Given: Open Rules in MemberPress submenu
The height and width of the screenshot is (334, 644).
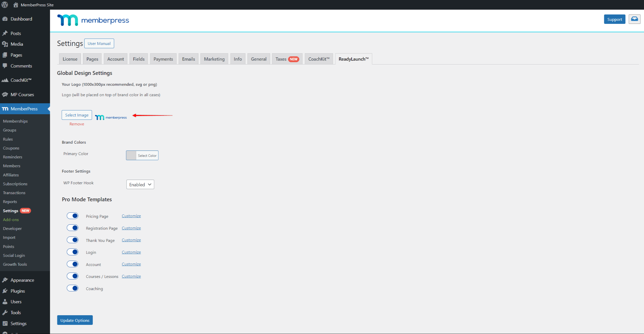Looking at the screenshot, I should (x=8, y=139).
